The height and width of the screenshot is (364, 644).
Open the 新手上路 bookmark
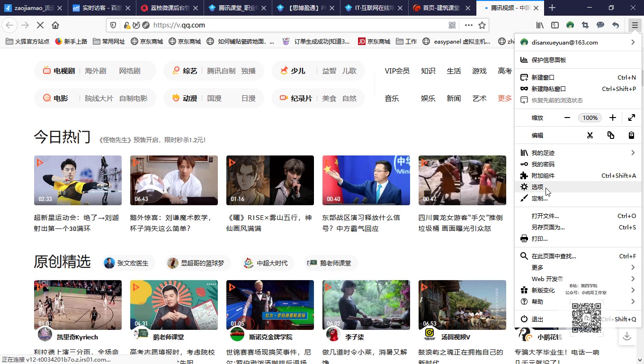pyautogui.click(x=72, y=41)
